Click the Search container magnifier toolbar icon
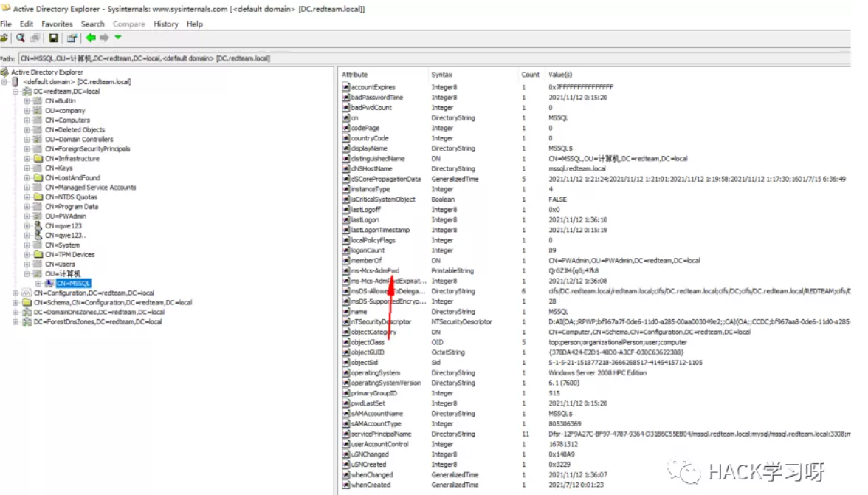 [21, 38]
